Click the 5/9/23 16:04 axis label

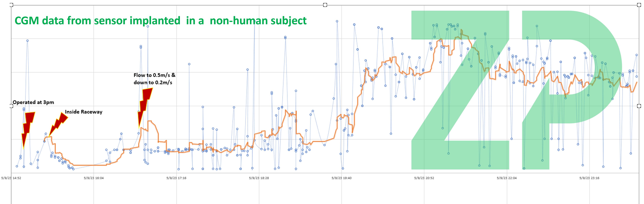pos(94,178)
